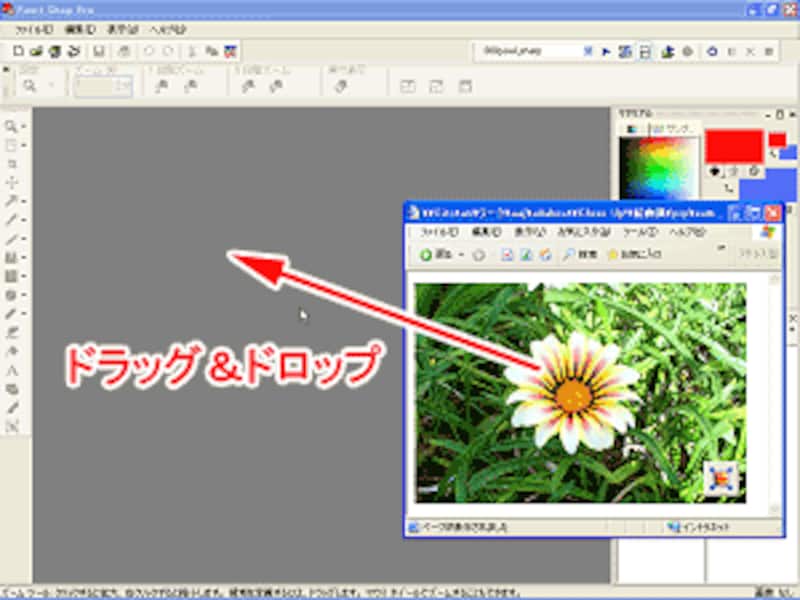Click the flower photo in the browser
This screenshot has height=600, width=800.
580,392
